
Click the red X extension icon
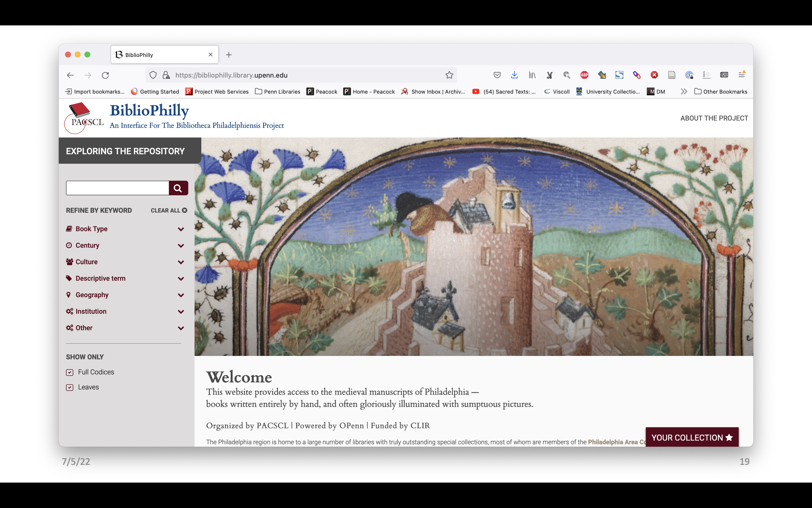coord(654,75)
